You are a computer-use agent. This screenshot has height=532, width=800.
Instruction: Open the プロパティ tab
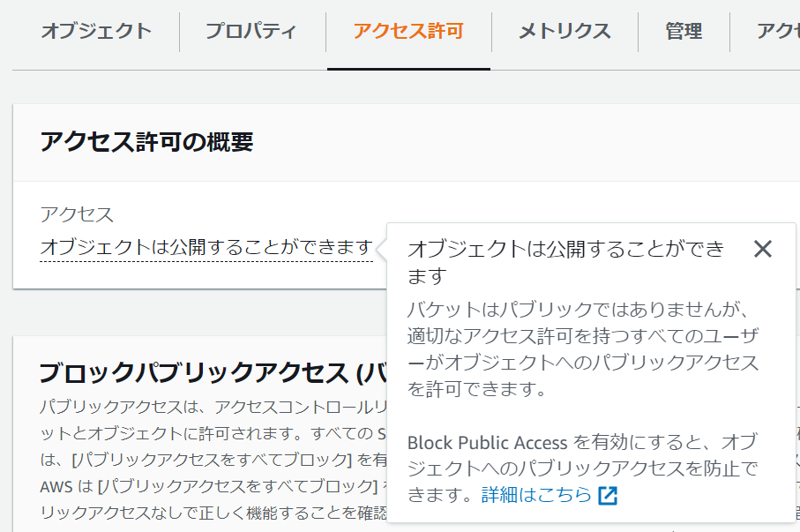point(251,31)
